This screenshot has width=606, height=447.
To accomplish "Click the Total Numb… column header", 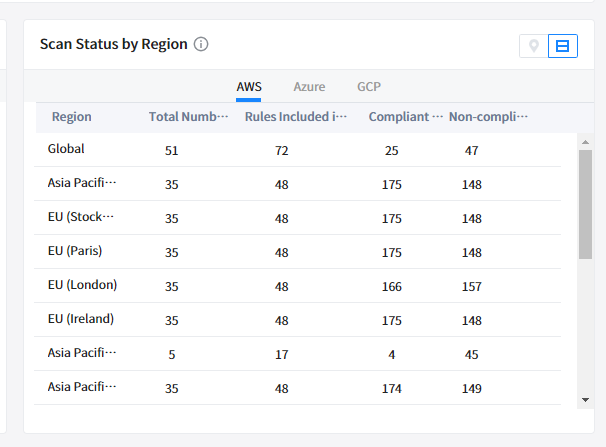I will (x=188, y=117).
